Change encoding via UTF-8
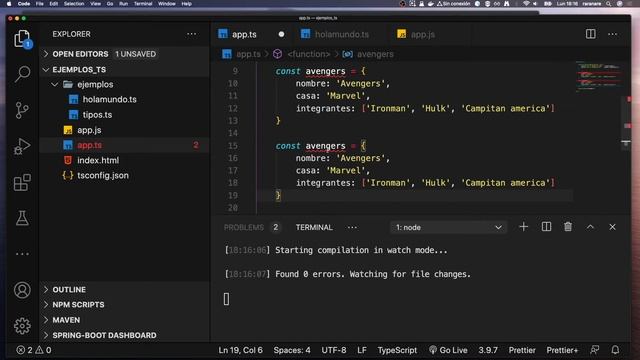 [x=333, y=350]
